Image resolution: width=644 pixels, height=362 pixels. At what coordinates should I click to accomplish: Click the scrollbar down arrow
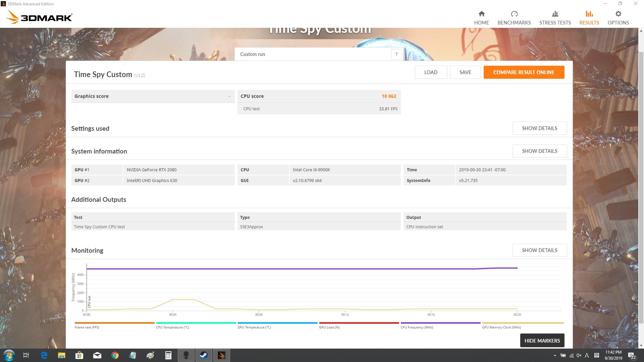[x=641, y=346]
